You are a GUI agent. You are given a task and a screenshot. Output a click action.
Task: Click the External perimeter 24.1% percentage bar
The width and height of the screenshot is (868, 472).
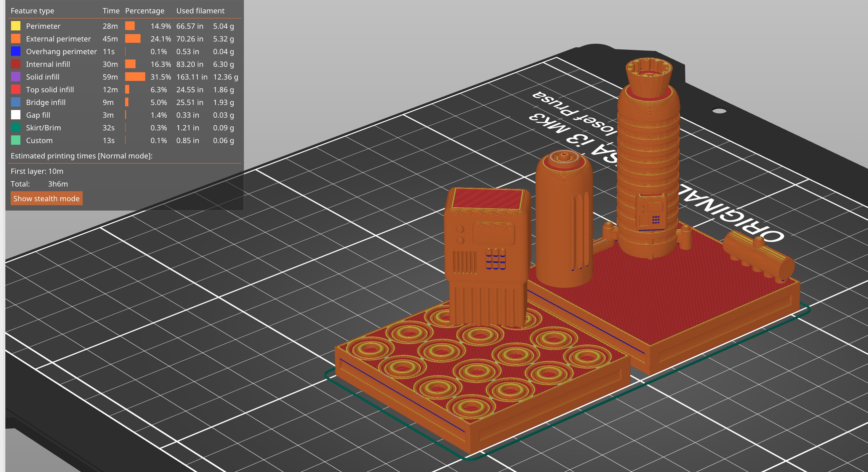[133, 39]
